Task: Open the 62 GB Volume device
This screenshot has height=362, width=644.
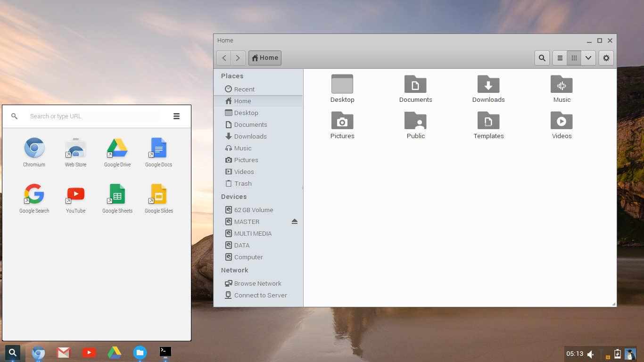Action: [258, 210]
